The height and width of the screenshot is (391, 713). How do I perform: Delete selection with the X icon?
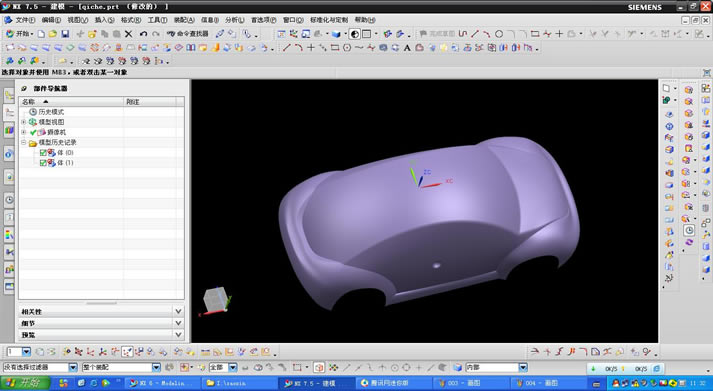click(129, 34)
